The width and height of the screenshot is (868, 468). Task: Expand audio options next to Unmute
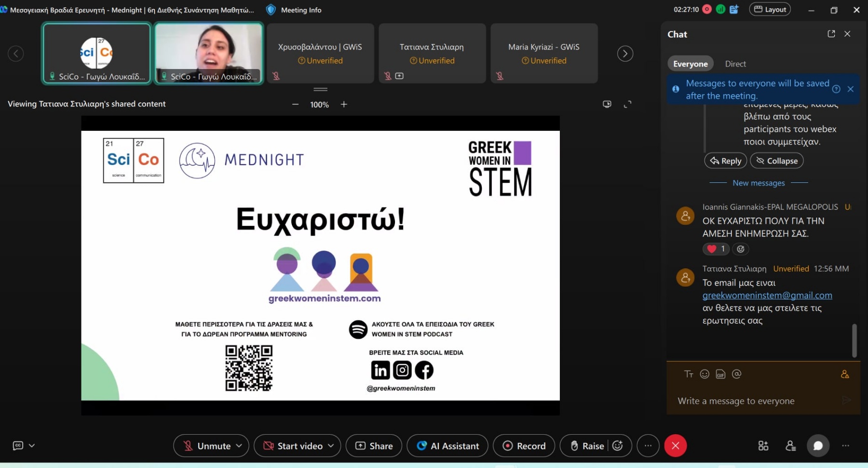coord(239,446)
